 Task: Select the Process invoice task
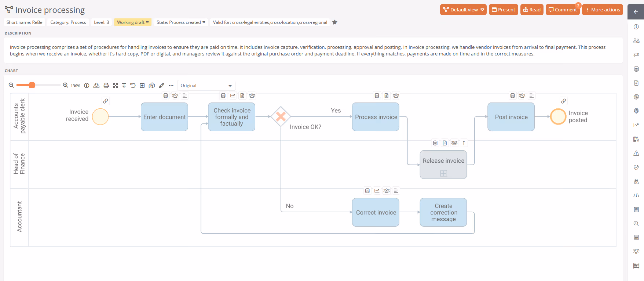tap(376, 117)
